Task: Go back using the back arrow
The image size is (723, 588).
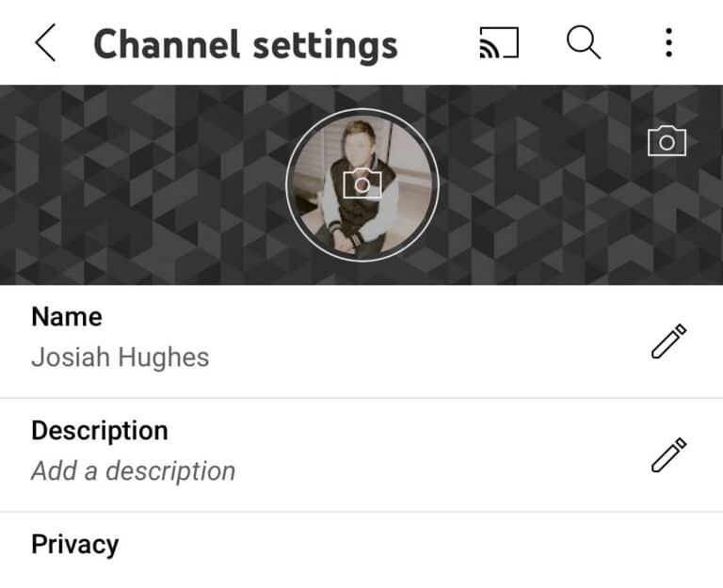Action: (45, 43)
